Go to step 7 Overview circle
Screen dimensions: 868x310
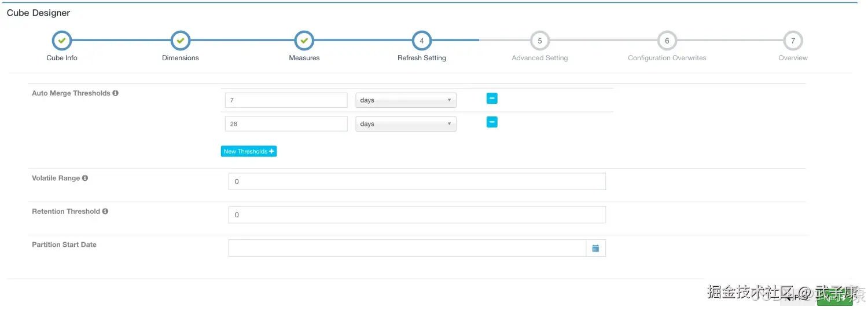[x=793, y=41]
